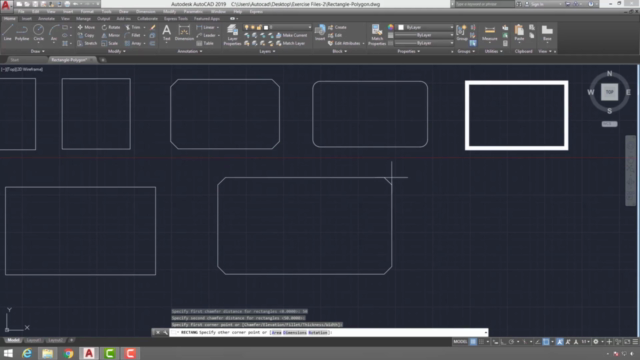Click the Trim tool
Image resolution: width=640 pixels, height=360 pixels.
click(133, 27)
